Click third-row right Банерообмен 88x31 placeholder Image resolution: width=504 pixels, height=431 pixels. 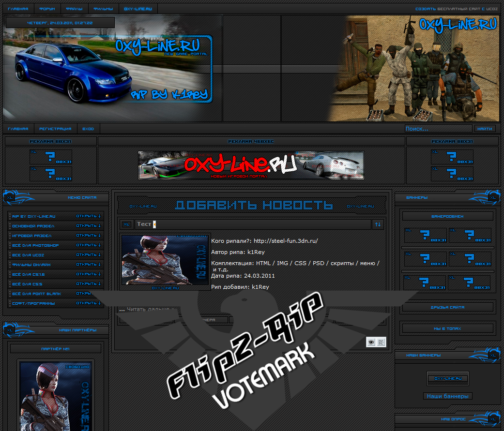click(x=469, y=282)
